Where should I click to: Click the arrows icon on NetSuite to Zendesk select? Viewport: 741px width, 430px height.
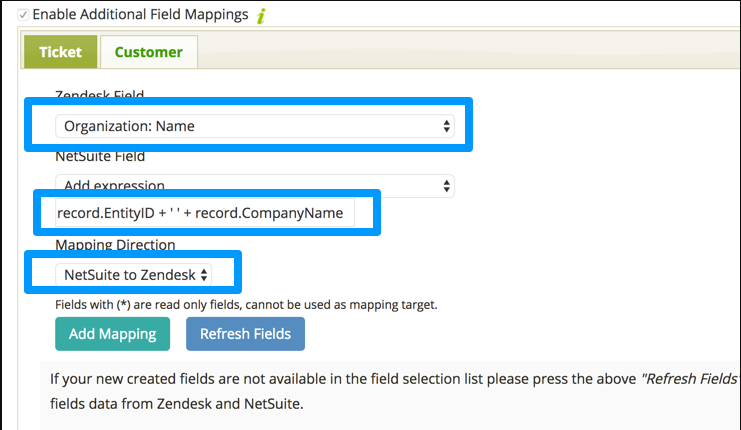[x=204, y=274]
